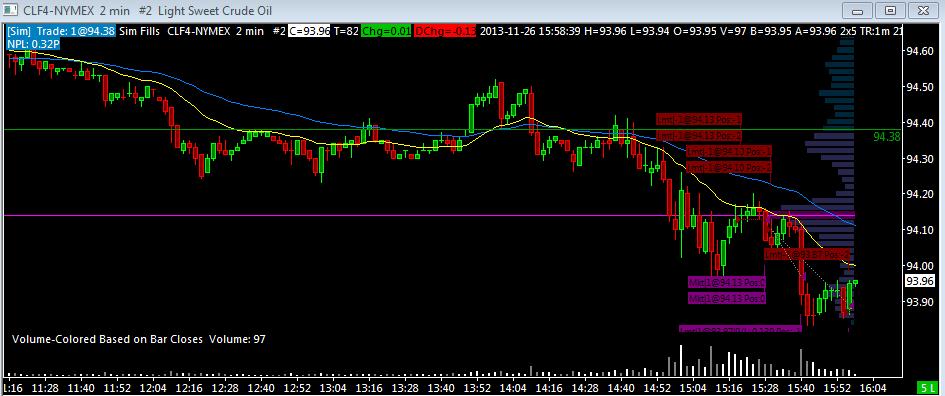Click the 94.30 price axis label

(x=919, y=159)
